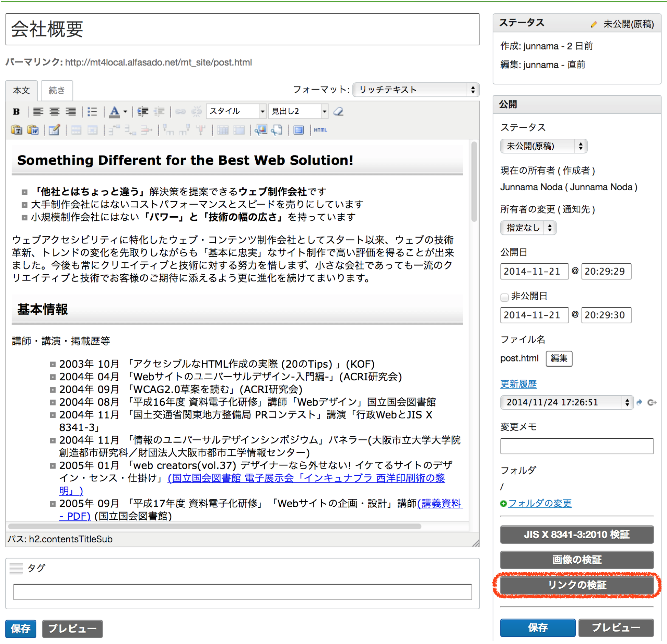Image resolution: width=667 pixels, height=644 pixels.
Task: Toggle bold formatting in the editor toolbar
Action: pos(17,112)
